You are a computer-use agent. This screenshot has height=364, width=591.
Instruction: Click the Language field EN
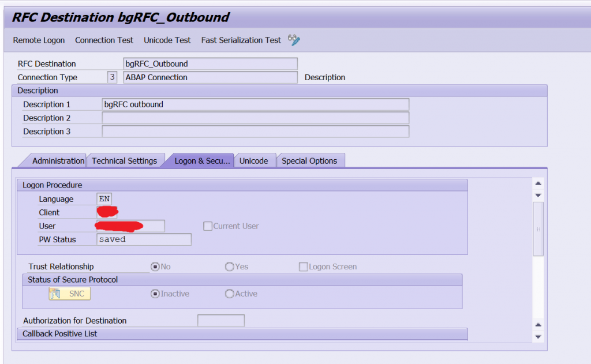tap(104, 198)
